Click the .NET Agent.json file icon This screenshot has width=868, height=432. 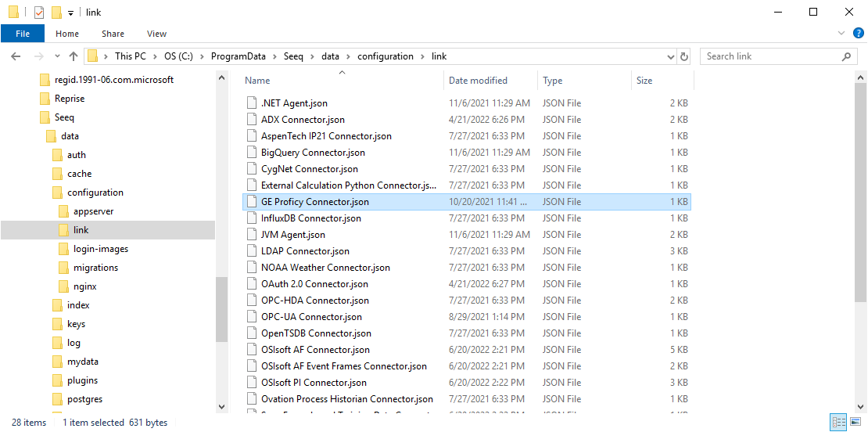(x=252, y=103)
